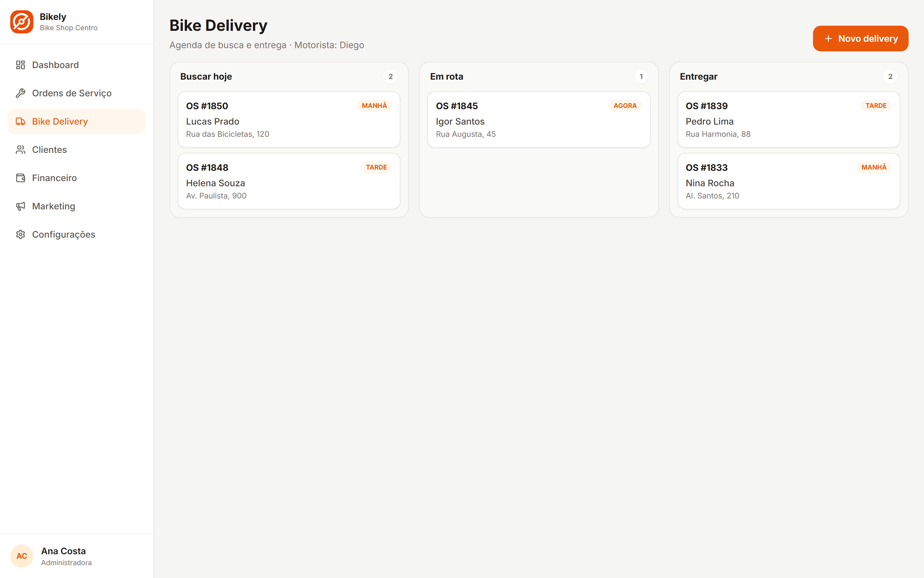Viewport: 924px width, 578px height.
Task: Open order card OS #1833
Action: pyautogui.click(x=789, y=181)
